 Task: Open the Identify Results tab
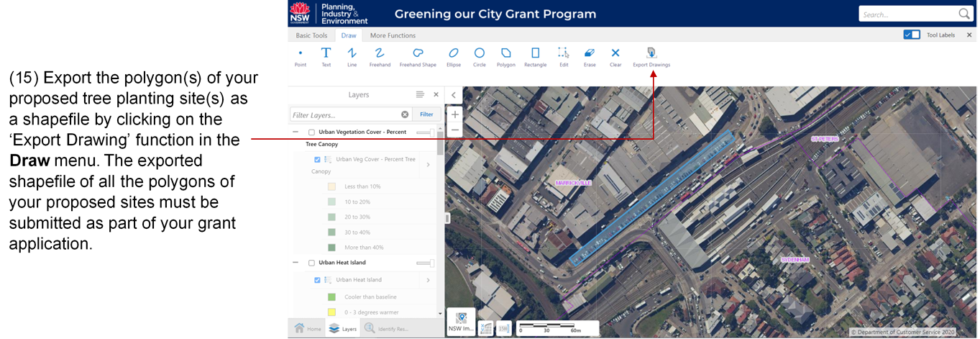pyautogui.click(x=387, y=328)
